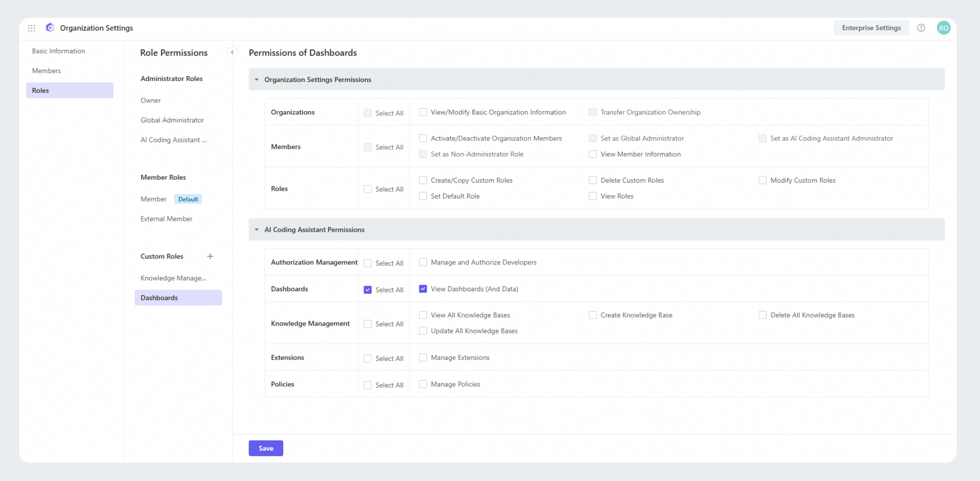This screenshot has width=980, height=481.
Task: Uncheck View Dashboards (And Data) permission
Action: point(422,289)
